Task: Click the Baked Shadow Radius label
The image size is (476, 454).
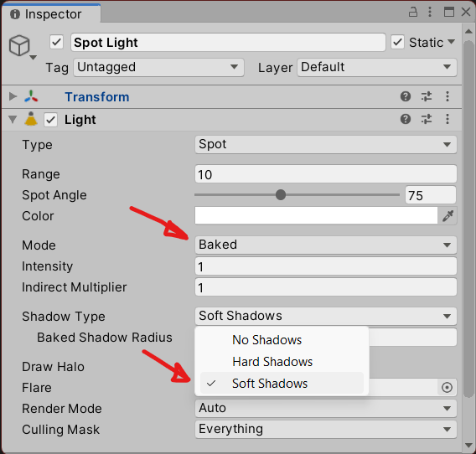Action: tap(105, 338)
